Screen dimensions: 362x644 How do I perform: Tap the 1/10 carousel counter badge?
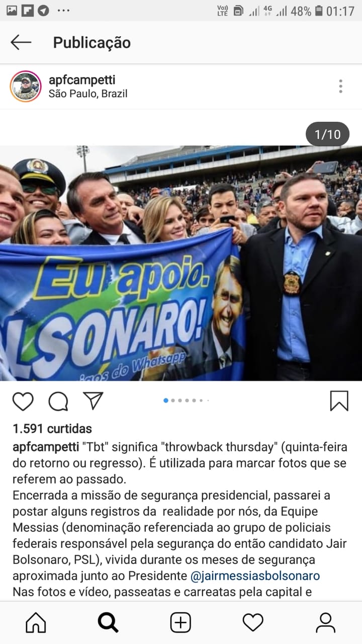[x=328, y=134]
